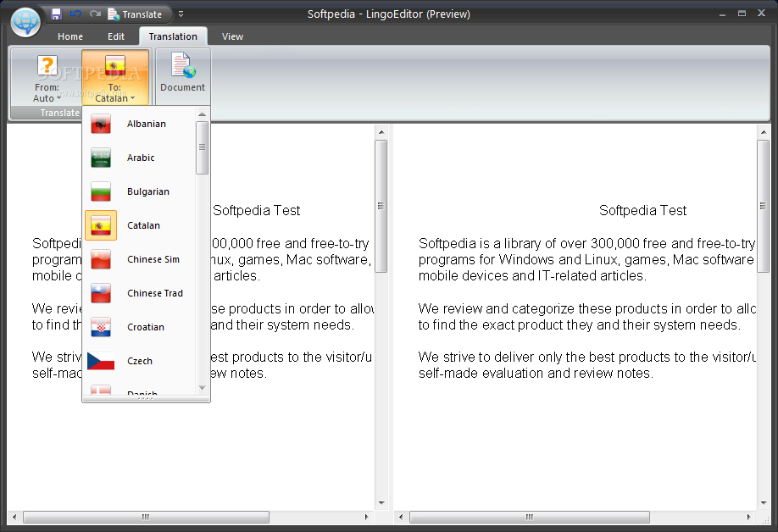Click left pane horizontal scroll left arrow
The image size is (778, 532).
point(14,517)
